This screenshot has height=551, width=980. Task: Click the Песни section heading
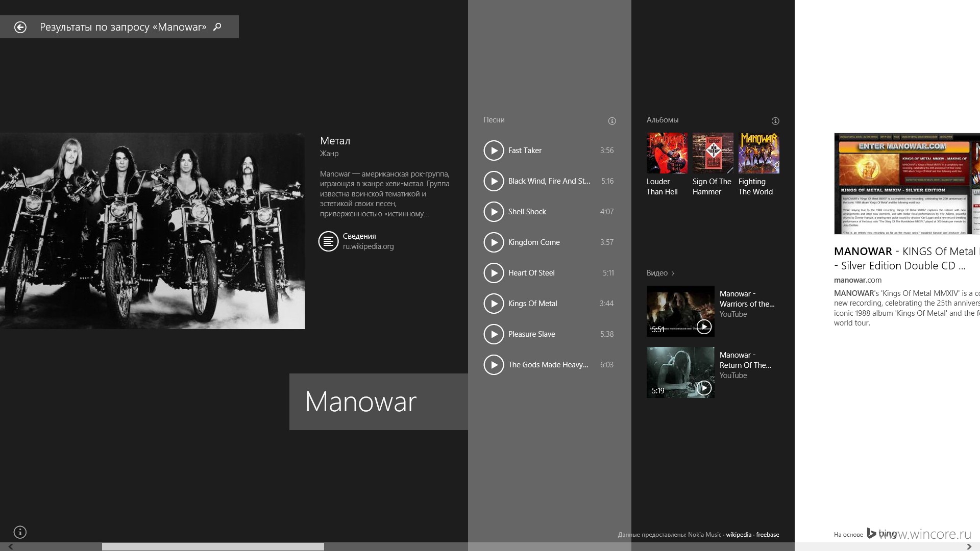point(494,120)
